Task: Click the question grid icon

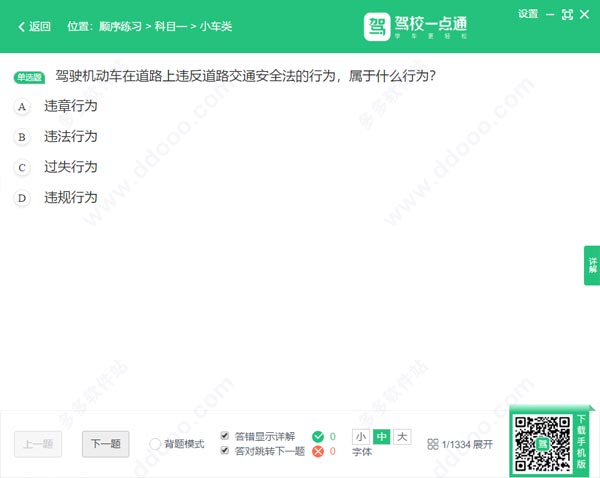Action: (x=432, y=444)
